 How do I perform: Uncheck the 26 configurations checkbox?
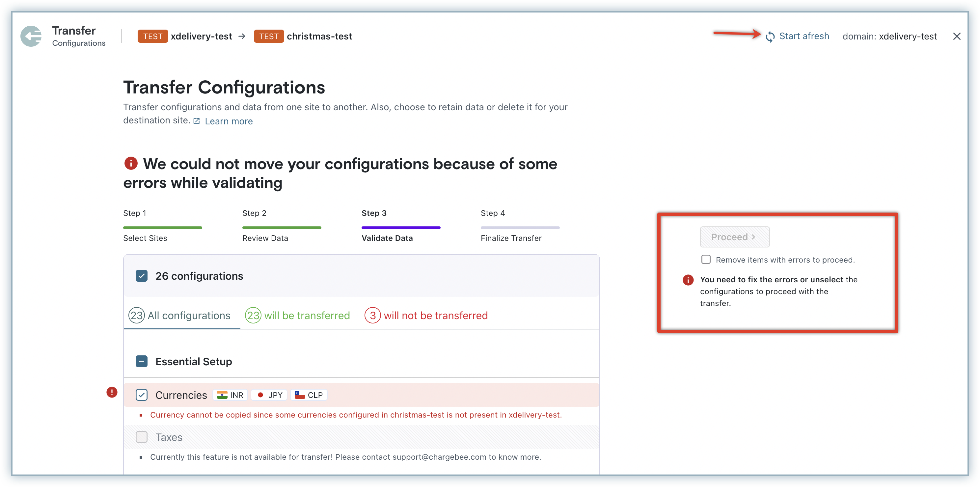pyautogui.click(x=142, y=276)
